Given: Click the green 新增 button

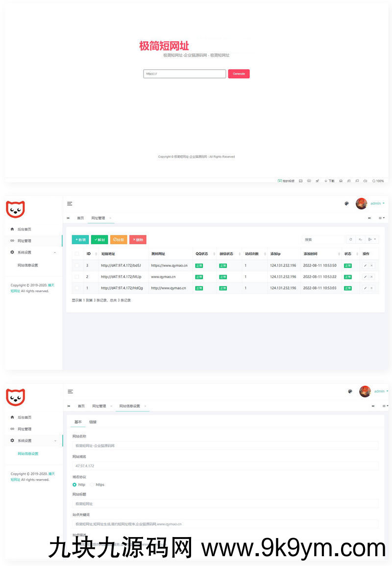Looking at the screenshot, I should [x=80, y=239].
